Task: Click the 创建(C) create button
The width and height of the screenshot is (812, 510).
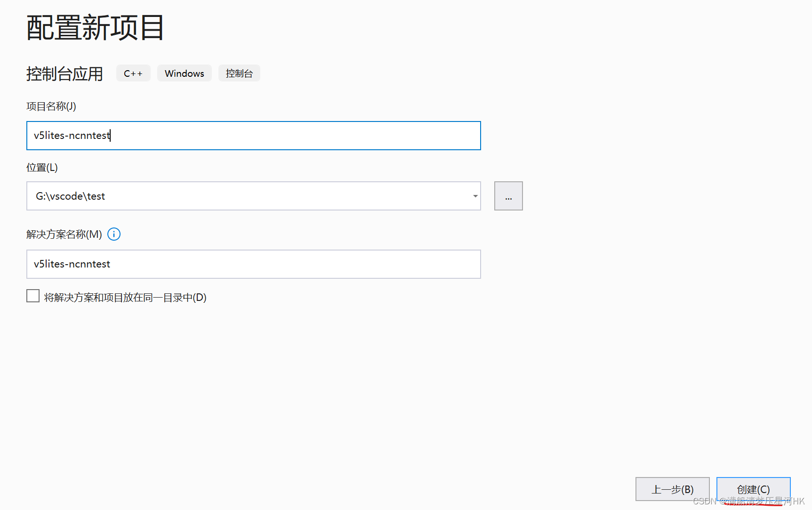Action: click(753, 489)
